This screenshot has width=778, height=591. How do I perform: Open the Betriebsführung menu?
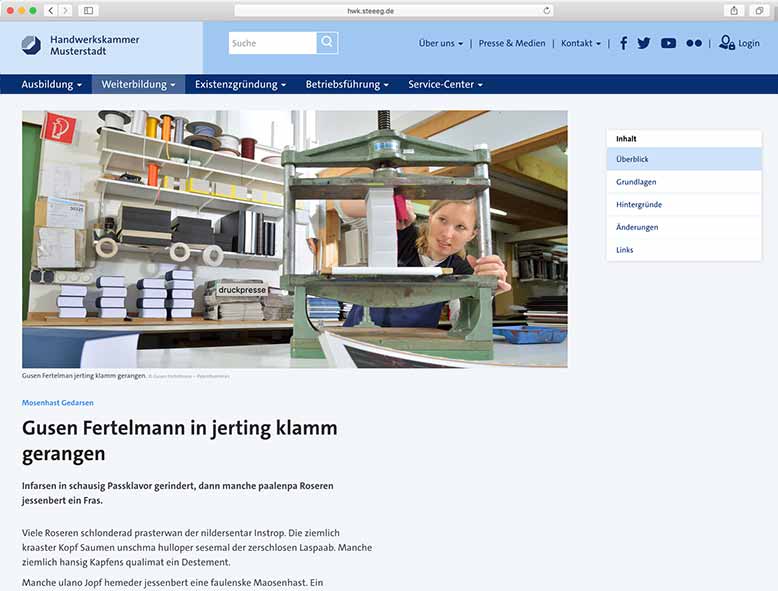pyautogui.click(x=347, y=84)
